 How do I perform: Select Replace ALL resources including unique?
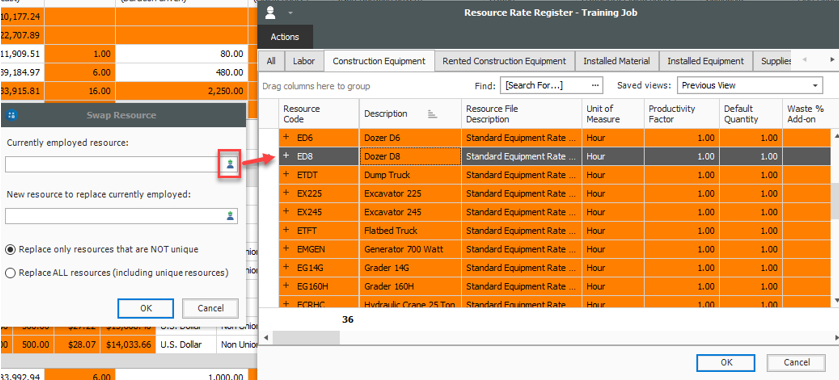click(10, 273)
